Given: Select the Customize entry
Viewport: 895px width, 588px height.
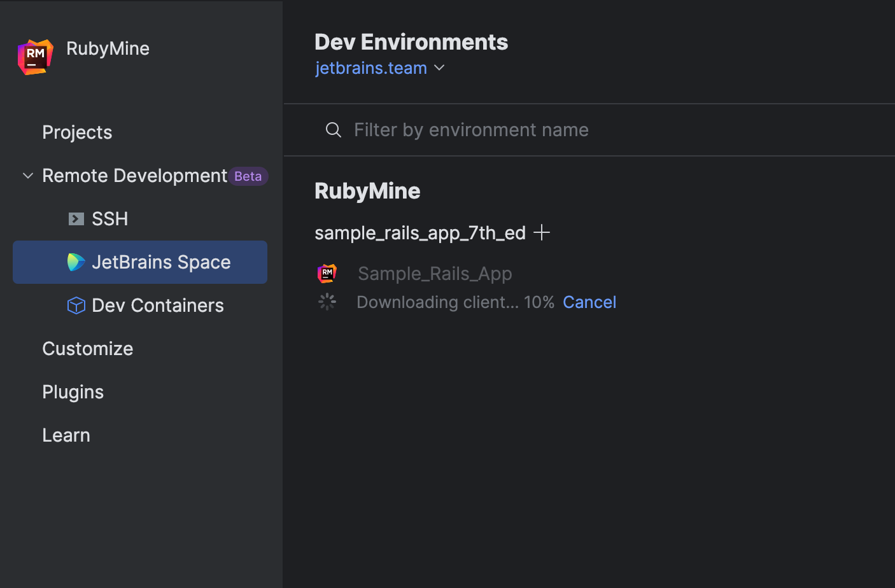Looking at the screenshot, I should click(87, 348).
